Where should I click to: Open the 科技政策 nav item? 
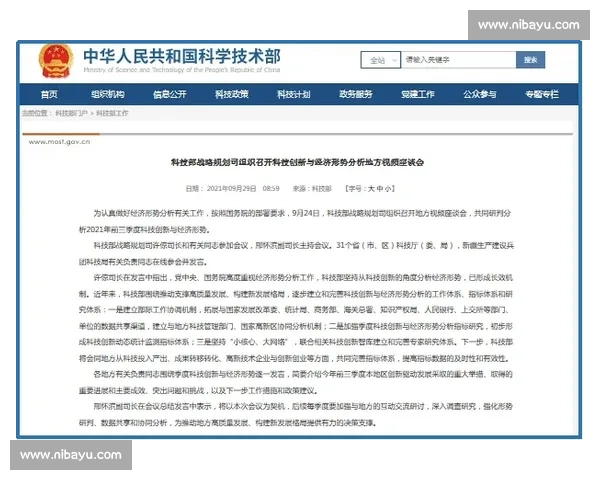pyautogui.click(x=232, y=94)
